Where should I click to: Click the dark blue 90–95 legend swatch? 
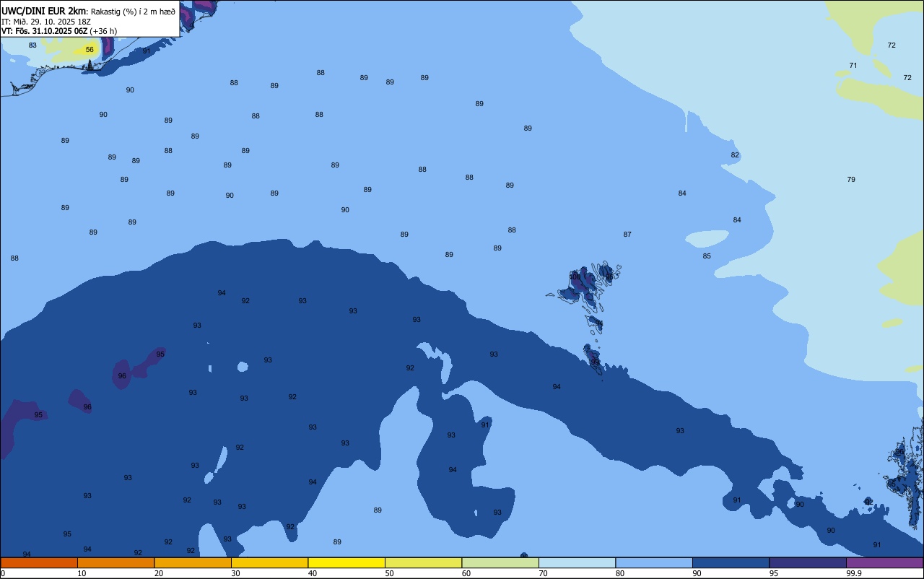[731, 562]
